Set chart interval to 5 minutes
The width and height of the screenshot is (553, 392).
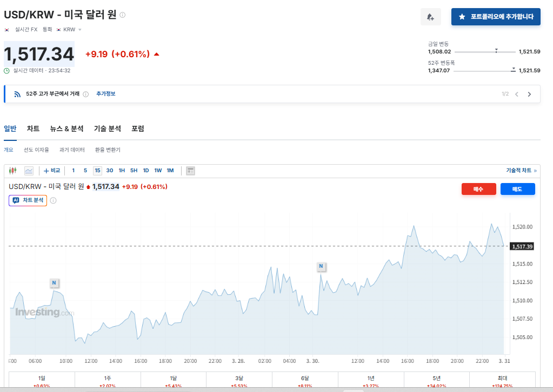pos(85,171)
